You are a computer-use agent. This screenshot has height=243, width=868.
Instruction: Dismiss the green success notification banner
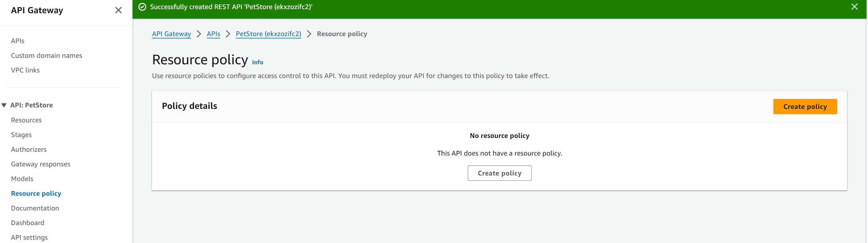pos(854,7)
